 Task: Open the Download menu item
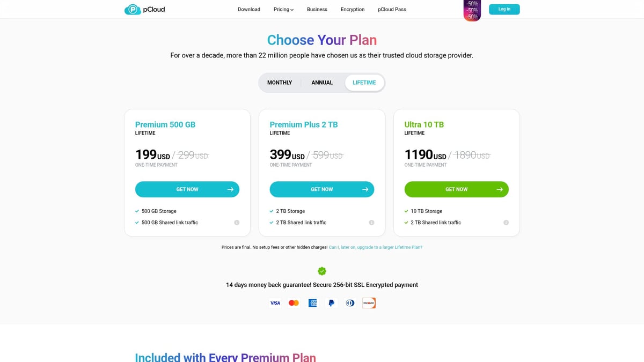[249, 10]
